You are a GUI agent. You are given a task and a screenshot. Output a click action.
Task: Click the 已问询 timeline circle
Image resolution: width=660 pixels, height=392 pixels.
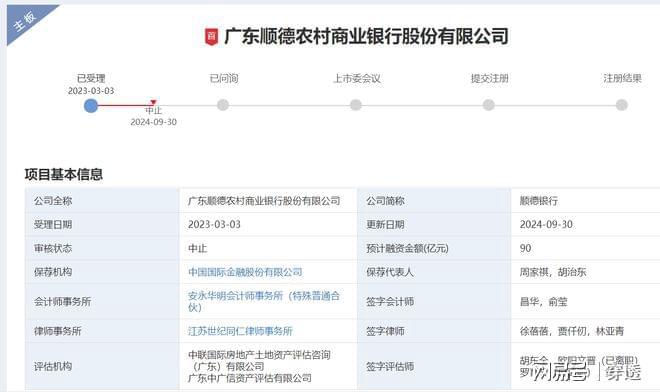[x=223, y=105]
